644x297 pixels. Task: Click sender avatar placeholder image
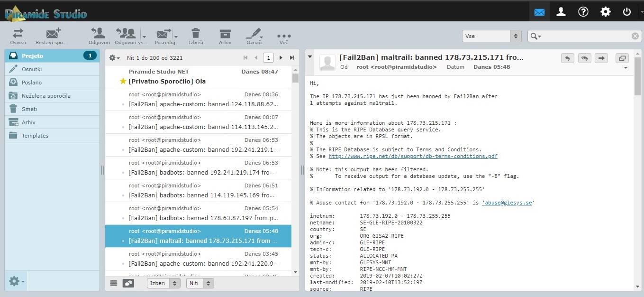pos(327,63)
